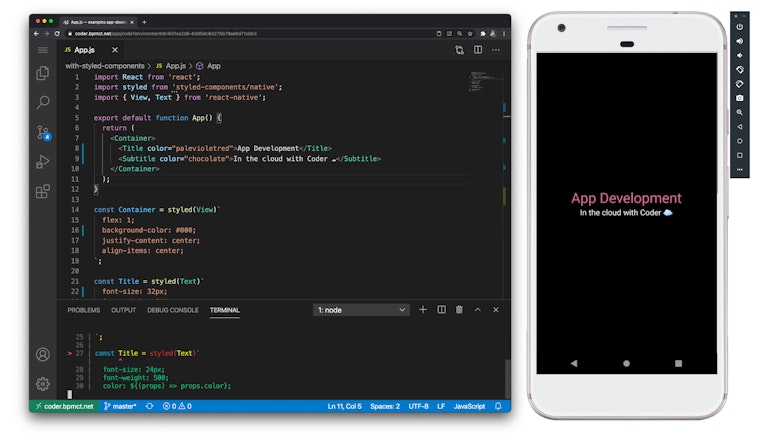The width and height of the screenshot is (768, 437).
Task: Select the App.js browser tab
Action: click(98, 22)
